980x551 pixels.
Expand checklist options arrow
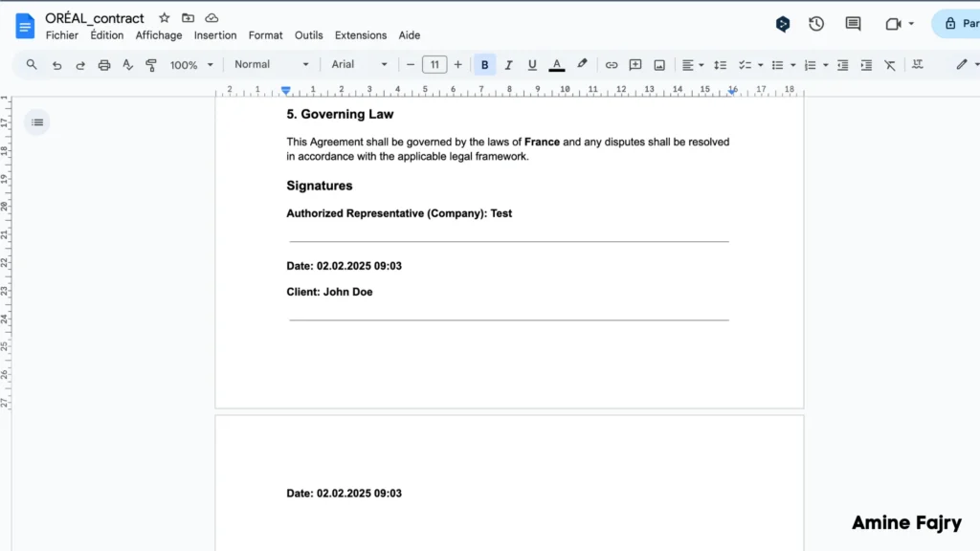point(761,65)
